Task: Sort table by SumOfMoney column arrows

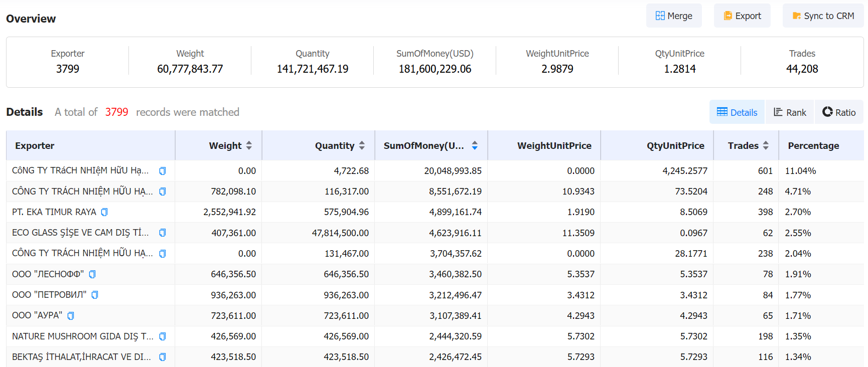Action: 475,145
